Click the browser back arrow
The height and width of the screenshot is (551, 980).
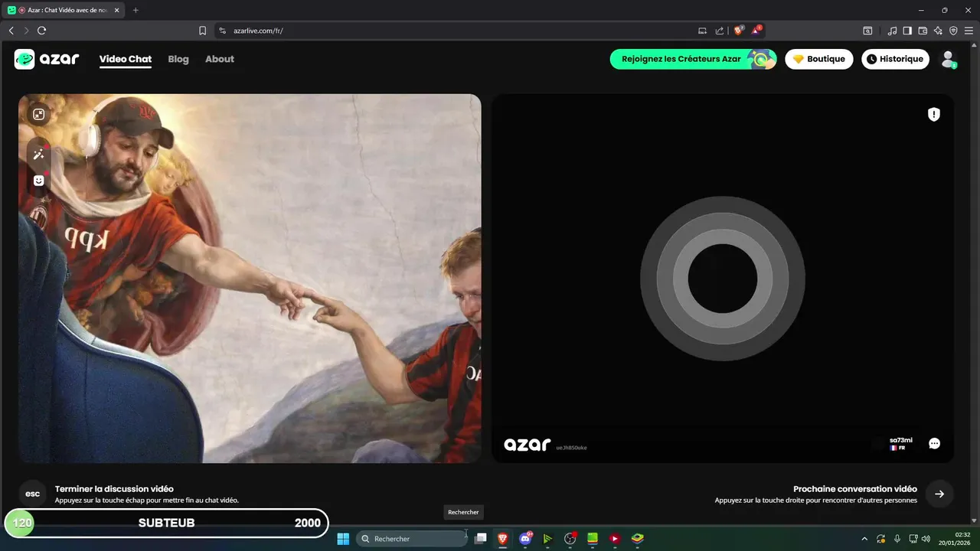pyautogui.click(x=11, y=31)
